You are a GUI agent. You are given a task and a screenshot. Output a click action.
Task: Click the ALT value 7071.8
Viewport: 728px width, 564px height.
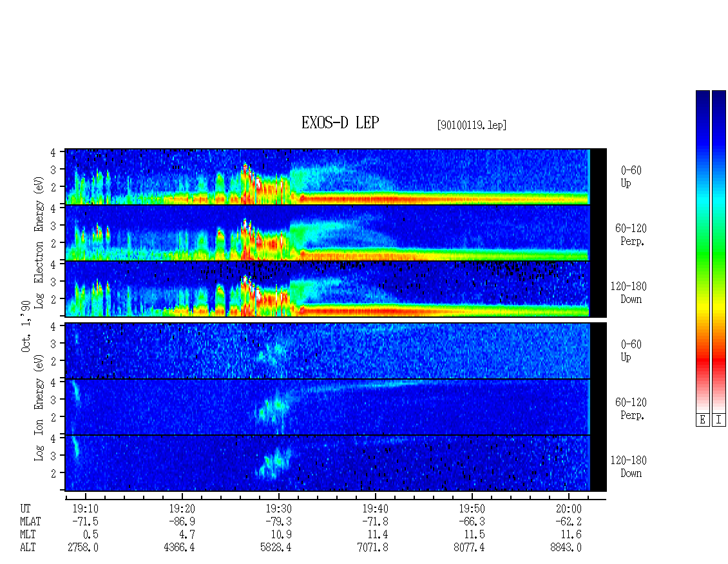[x=372, y=548]
